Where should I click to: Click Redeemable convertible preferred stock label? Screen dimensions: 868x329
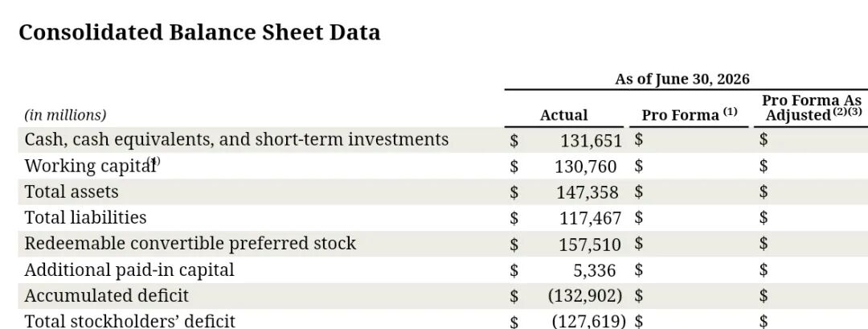point(190,244)
